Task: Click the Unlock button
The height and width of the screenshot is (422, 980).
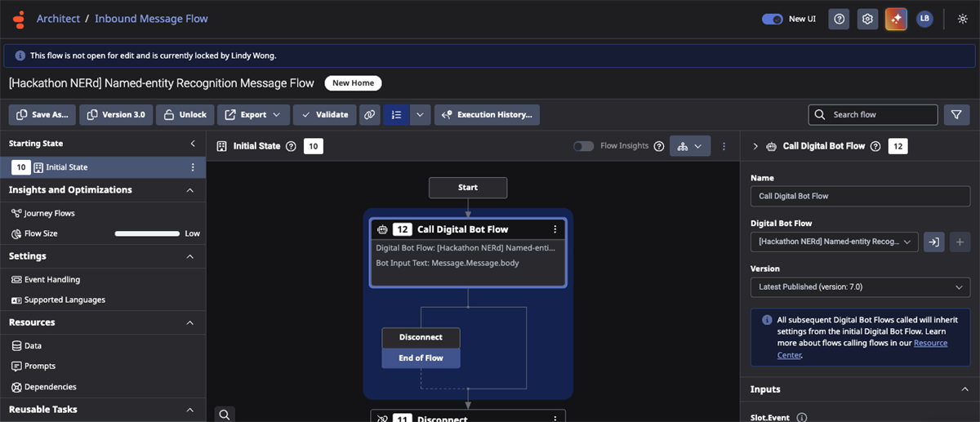Action: [x=185, y=115]
